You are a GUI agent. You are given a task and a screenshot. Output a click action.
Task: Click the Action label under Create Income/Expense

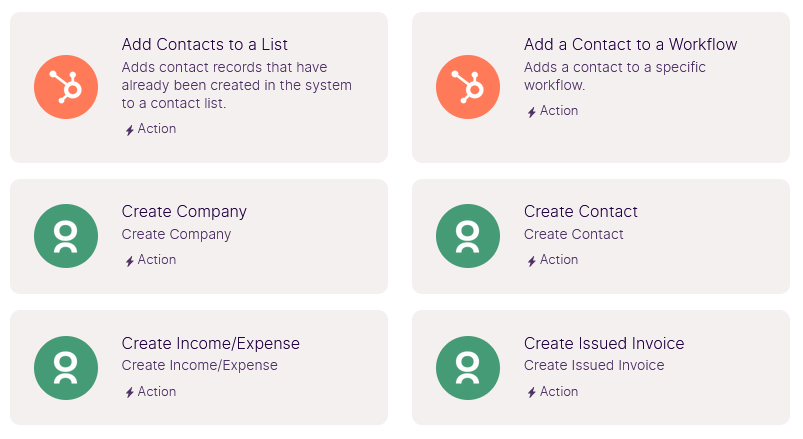coord(157,391)
